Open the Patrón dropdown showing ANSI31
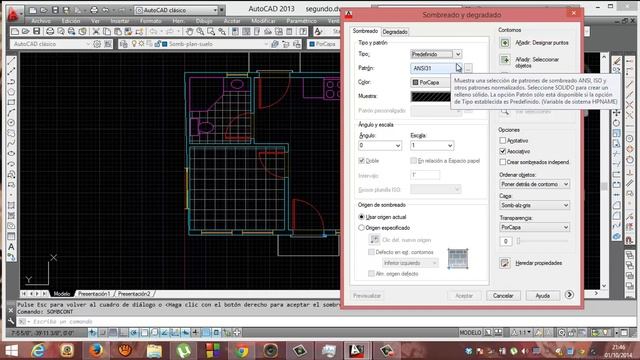640x360 pixels. (436, 68)
